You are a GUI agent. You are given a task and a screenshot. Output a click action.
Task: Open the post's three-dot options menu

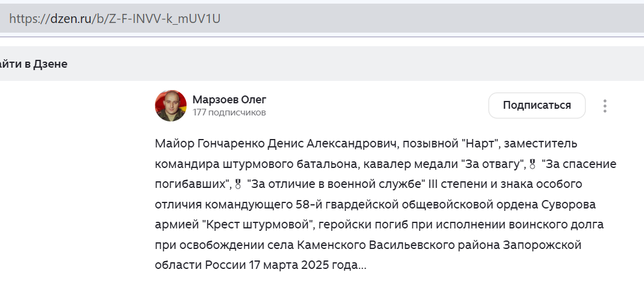605,106
